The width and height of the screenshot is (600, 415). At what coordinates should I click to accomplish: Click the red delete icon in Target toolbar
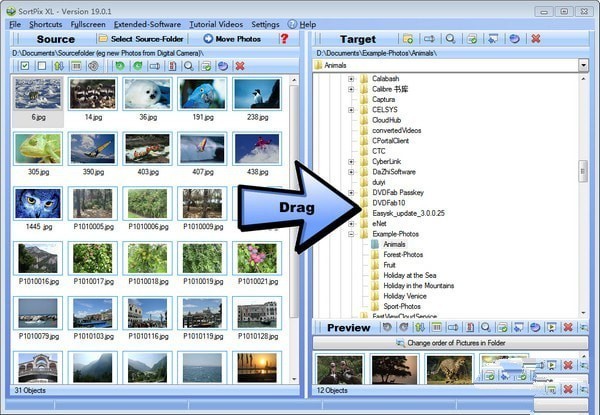coord(535,38)
